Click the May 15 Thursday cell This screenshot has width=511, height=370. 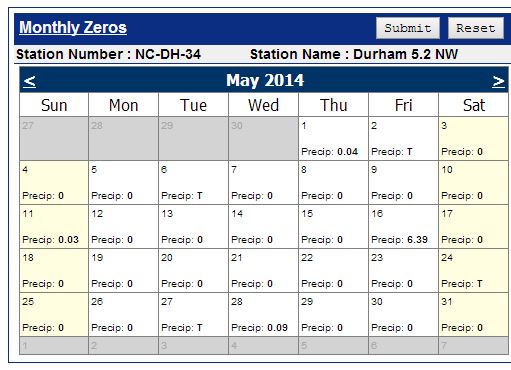coord(333,227)
